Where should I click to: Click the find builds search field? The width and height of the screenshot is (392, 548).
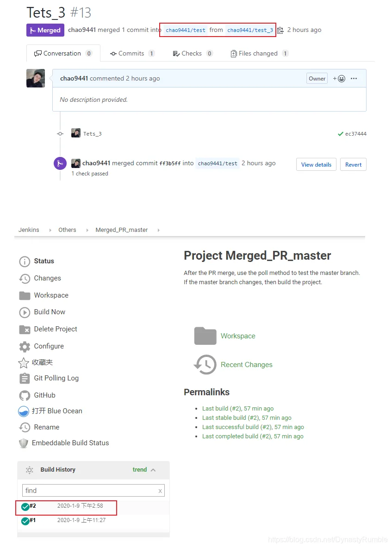[x=93, y=491]
